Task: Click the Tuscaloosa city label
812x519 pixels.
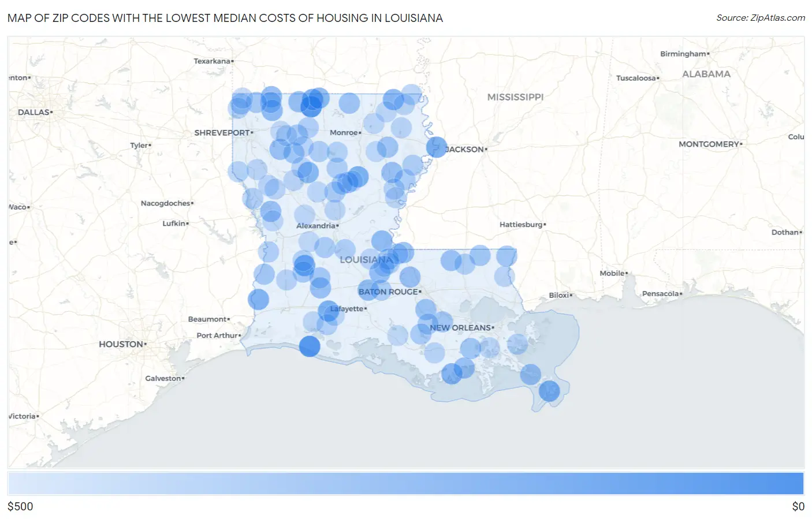Action: pyautogui.click(x=636, y=78)
